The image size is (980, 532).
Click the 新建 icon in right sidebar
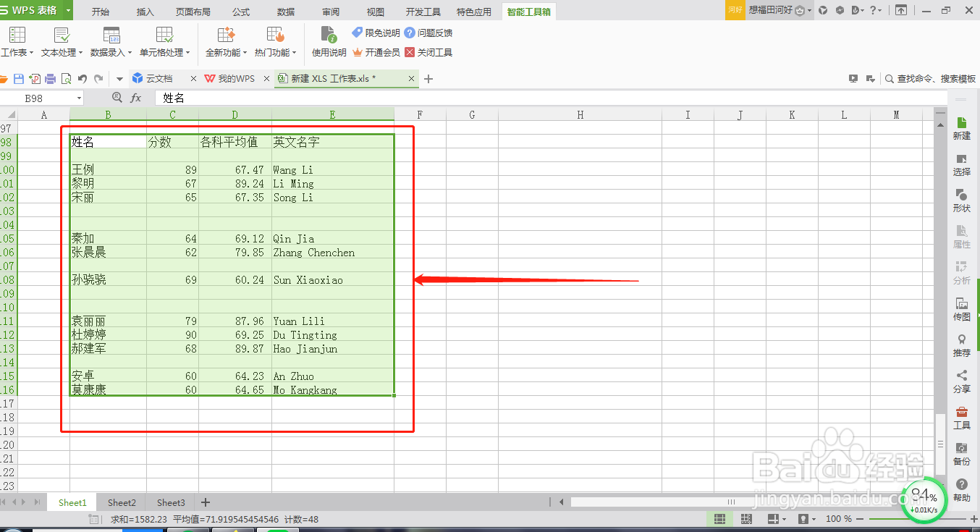click(x=962, y=128)
